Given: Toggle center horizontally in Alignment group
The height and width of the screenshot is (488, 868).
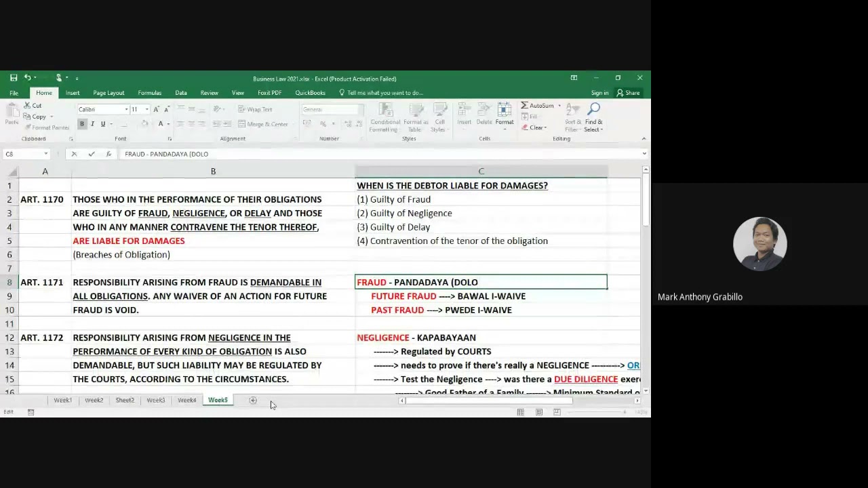Looking at the screenshot, I should tap(191, 124).
